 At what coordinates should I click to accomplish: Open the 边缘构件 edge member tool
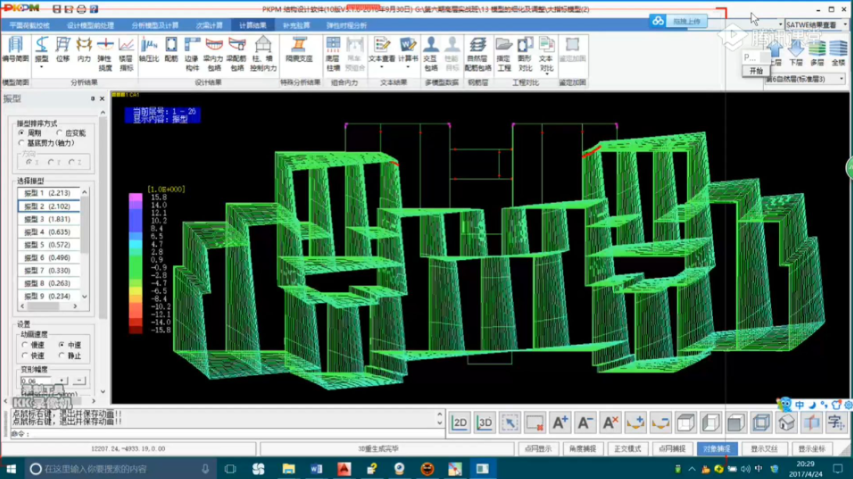(192, 54)
